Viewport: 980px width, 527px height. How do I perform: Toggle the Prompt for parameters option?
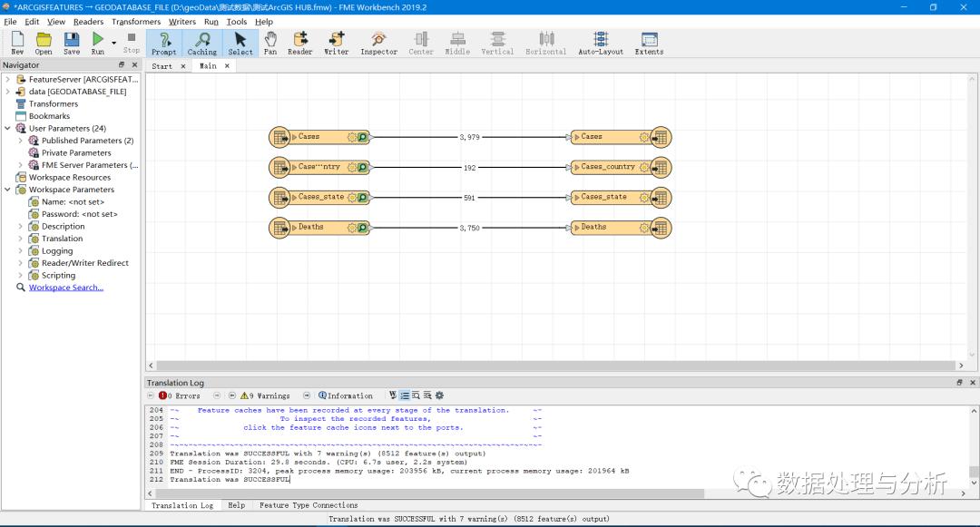[x=163, y=41]
